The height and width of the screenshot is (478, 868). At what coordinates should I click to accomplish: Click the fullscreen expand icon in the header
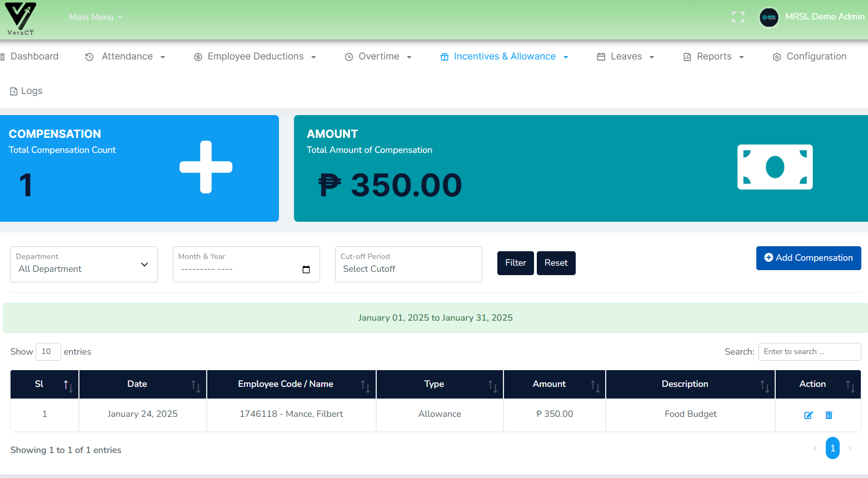pyautogui.click(x=738, y=17)
